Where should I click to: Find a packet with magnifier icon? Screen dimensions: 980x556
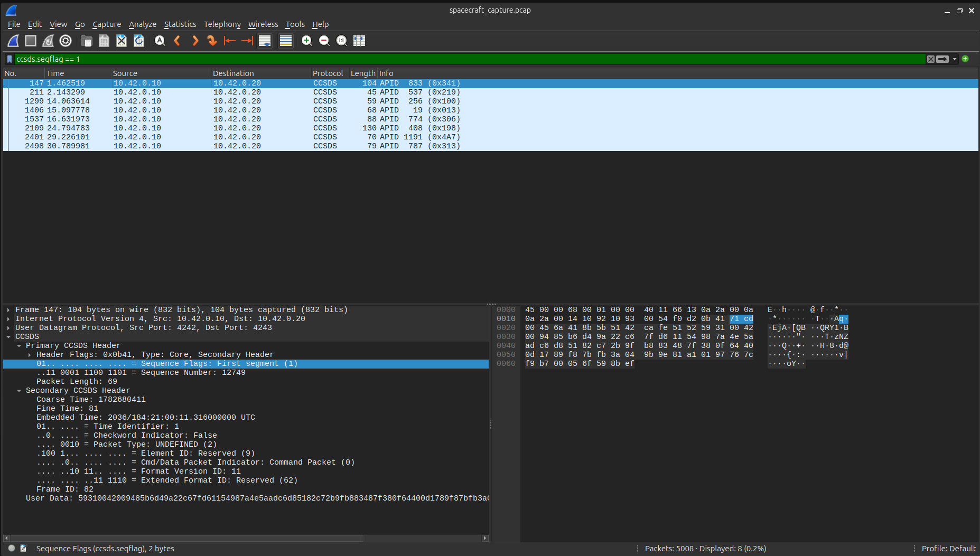coord(160,41)
